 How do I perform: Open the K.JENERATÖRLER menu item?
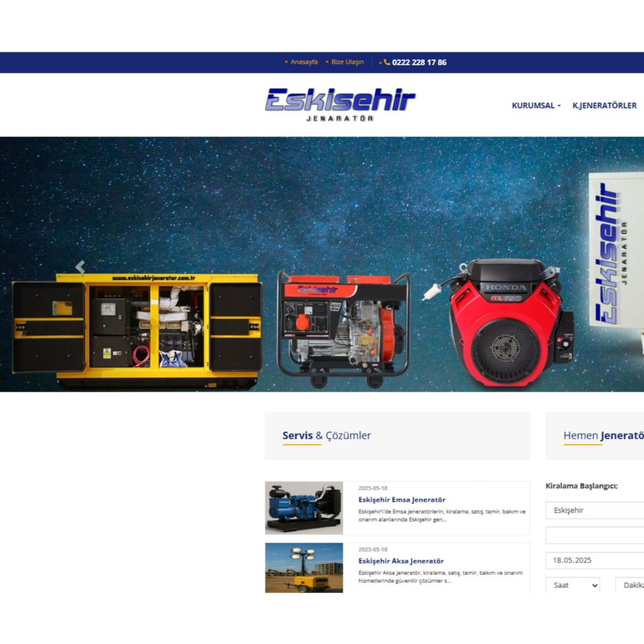point(604,105)
